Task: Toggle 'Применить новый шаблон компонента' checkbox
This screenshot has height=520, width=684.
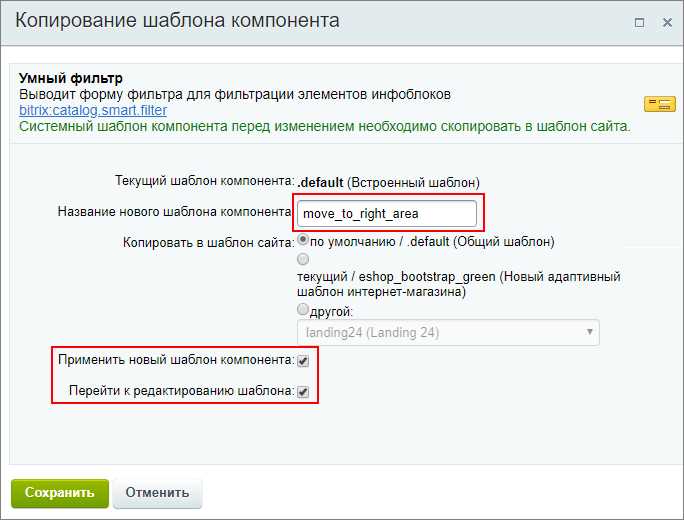Action: (x=303, y=361)
